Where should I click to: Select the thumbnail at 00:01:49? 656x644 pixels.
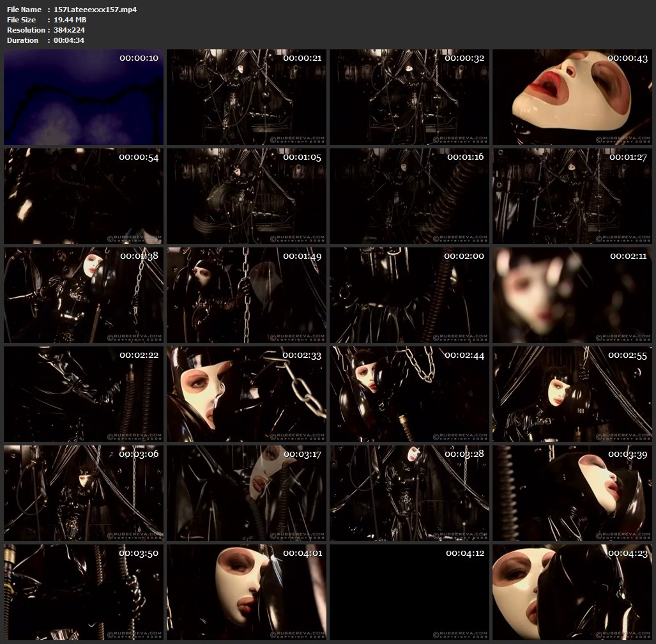pos(247,295)
